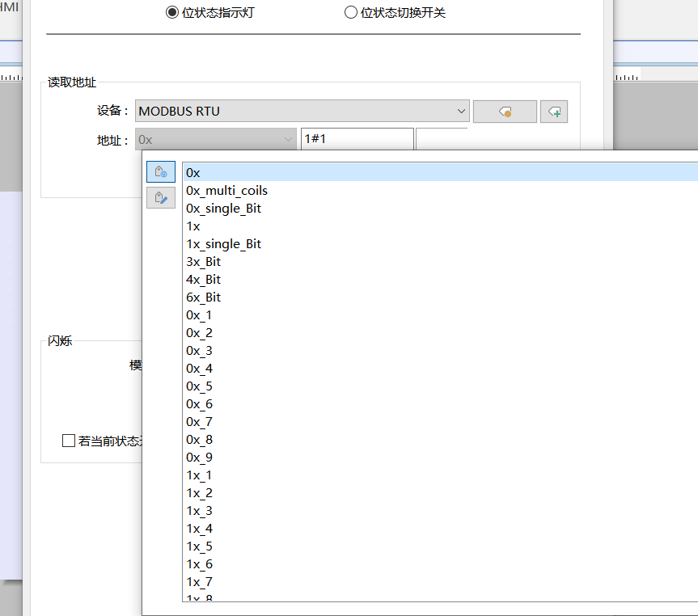The width and height of the screenshot is (698, 616).
Task: Expand the 0x address type dropdown
Action: point(216,139)
